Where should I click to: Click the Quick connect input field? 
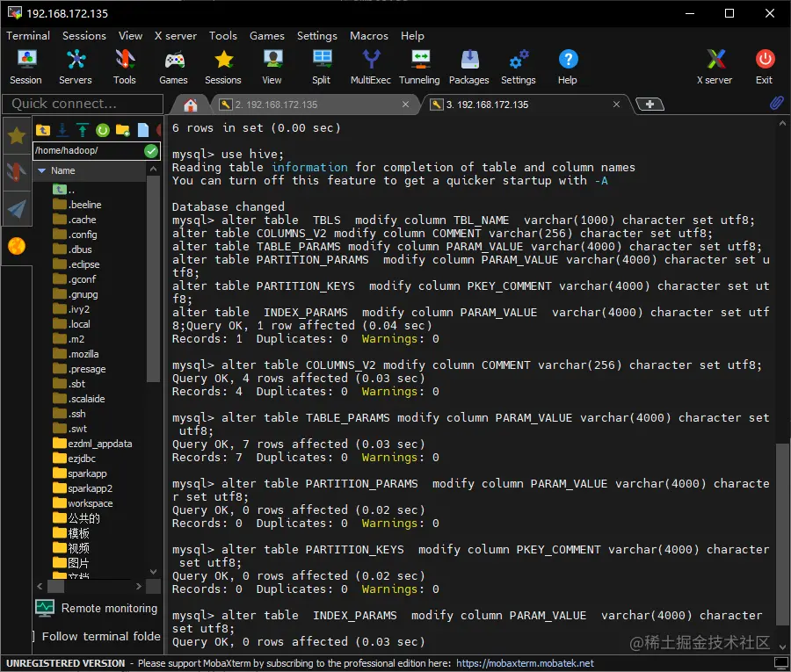(83, 104)
